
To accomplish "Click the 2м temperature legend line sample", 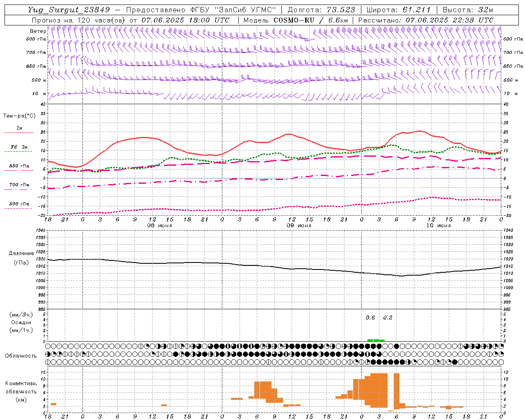I will coord(19,133).
